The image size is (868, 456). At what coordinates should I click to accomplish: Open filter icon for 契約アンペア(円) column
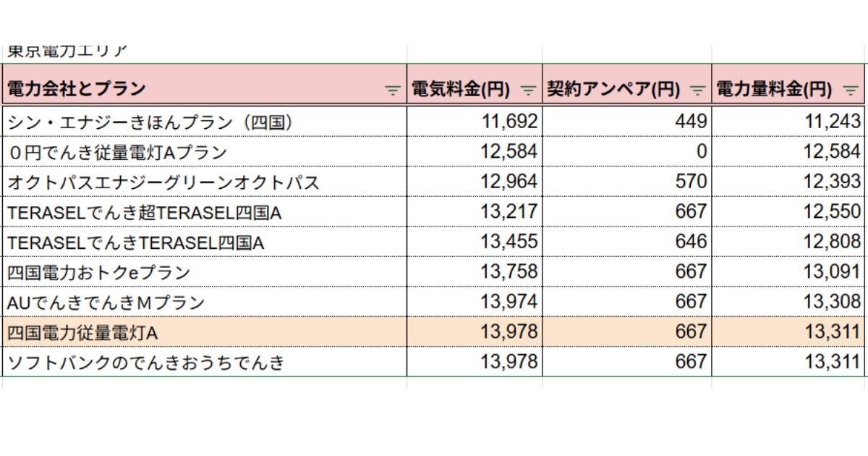(698, 90)
